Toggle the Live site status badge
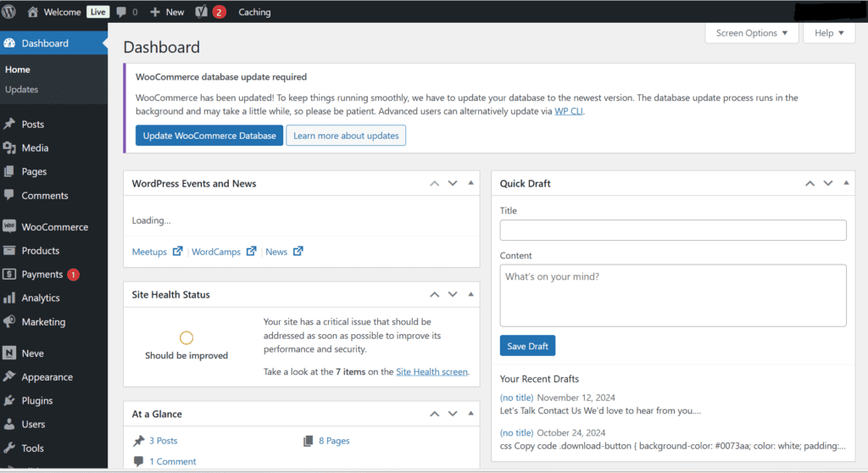868x473 pixels. (98, 12)
